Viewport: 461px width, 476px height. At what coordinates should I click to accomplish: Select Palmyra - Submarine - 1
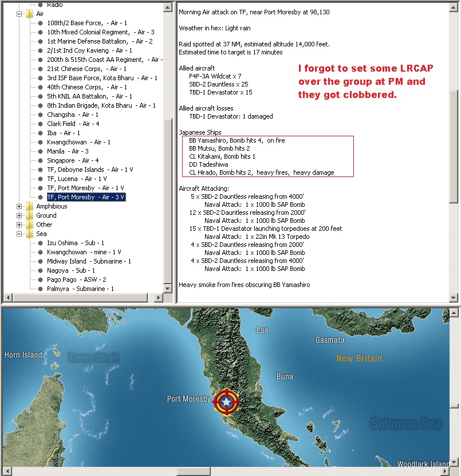tap(80, 289)
